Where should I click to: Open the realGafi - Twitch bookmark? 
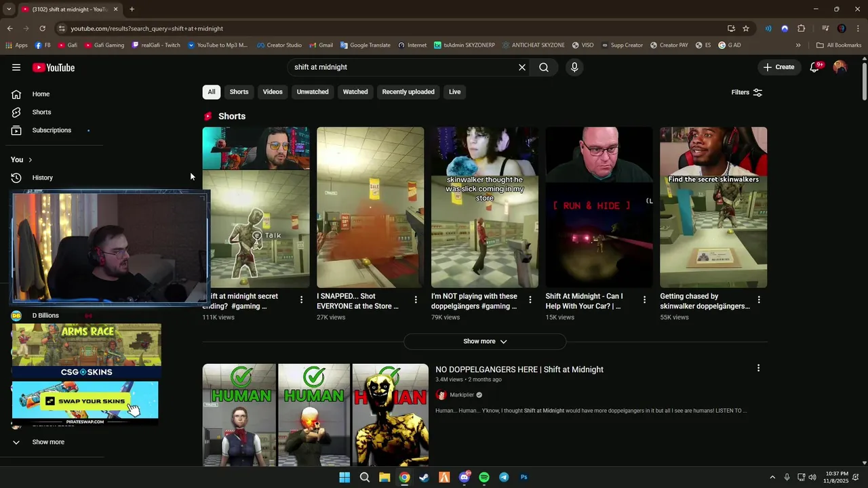point(156,45)
